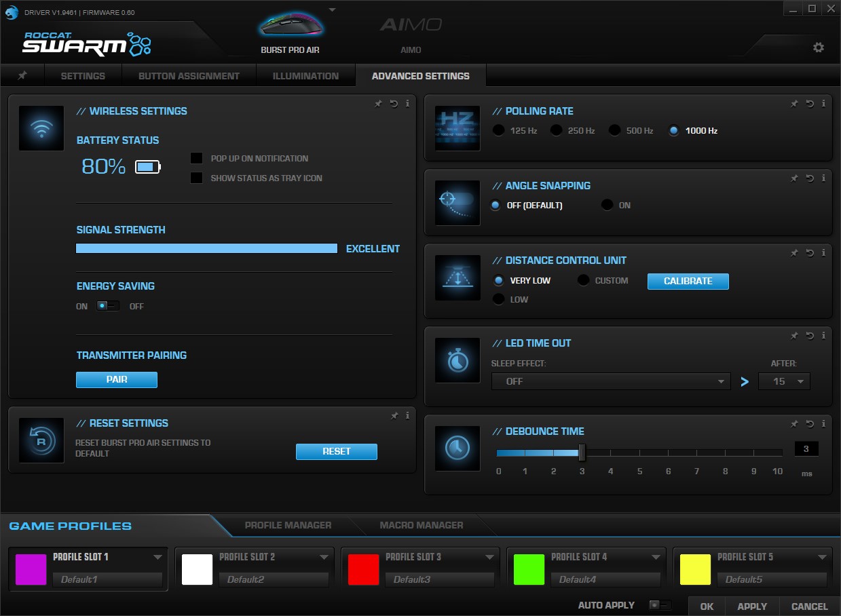Reset Polling Rate panel with undo icon
841x616 pixels.
pos(809,104)
